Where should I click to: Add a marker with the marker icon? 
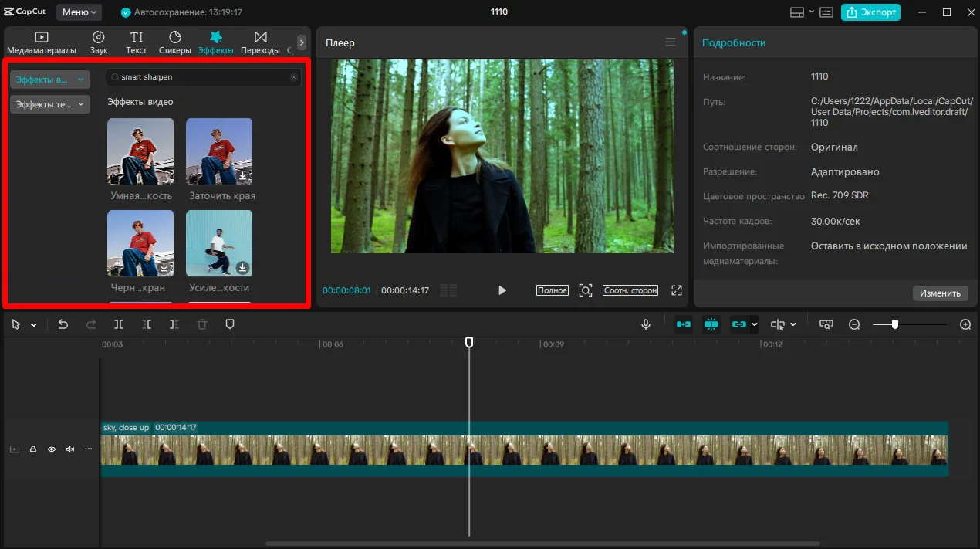coord(229,325)
